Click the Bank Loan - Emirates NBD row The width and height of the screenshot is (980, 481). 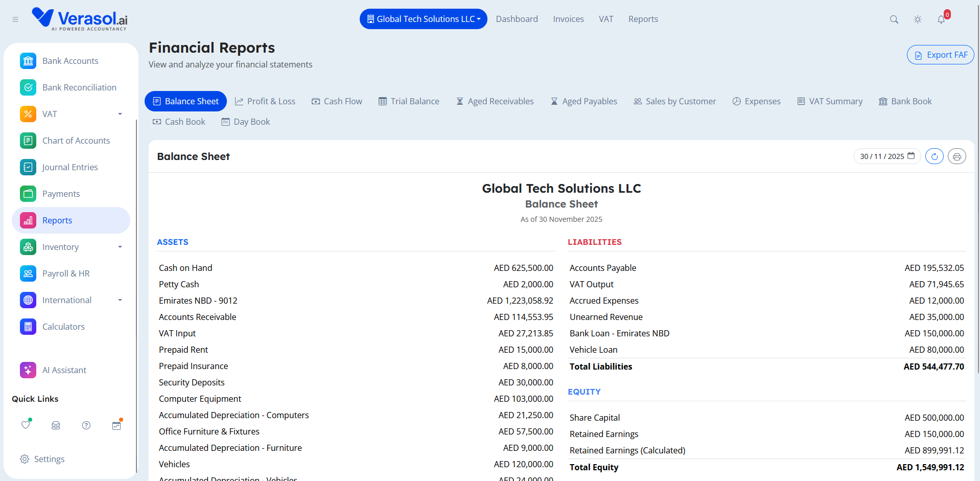[767, 333]
